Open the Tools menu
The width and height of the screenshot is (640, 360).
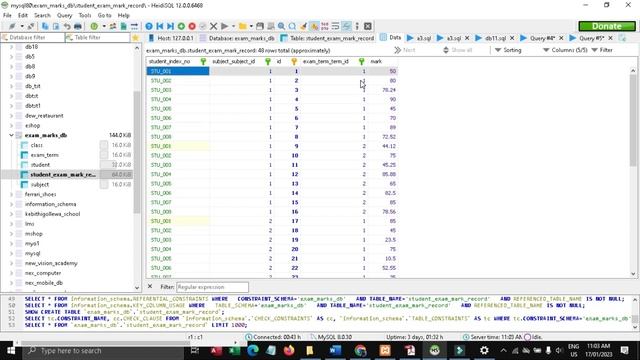click(x=85, y=15)
